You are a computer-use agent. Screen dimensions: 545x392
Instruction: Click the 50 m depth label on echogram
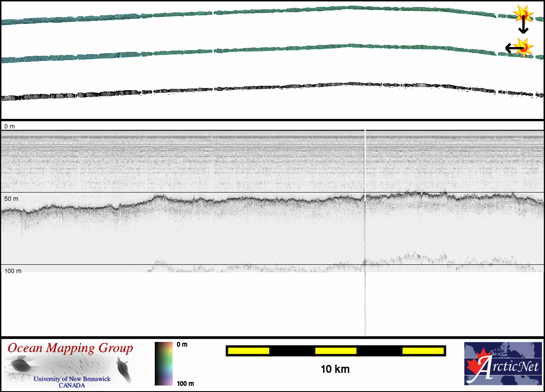tap(11, 199)
